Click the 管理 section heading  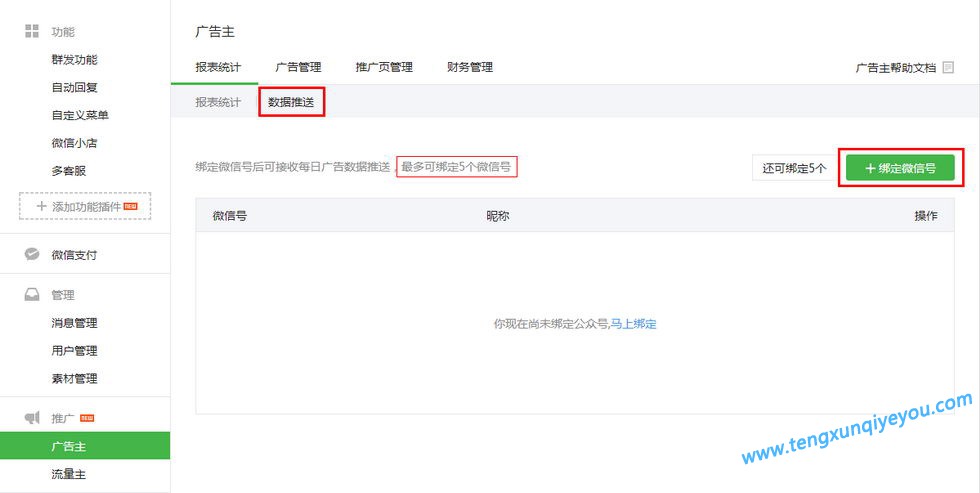pyautogui.click(x=63, y=295)
